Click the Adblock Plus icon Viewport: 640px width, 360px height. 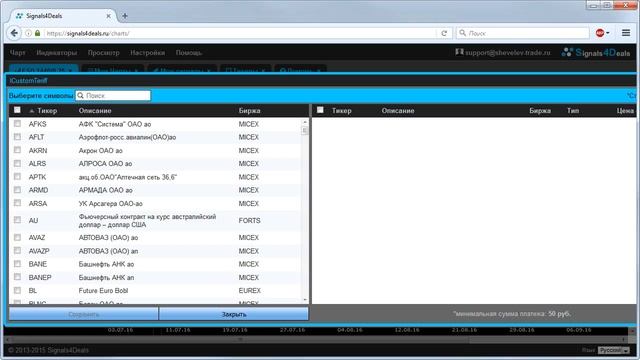(x=600, y=33)
